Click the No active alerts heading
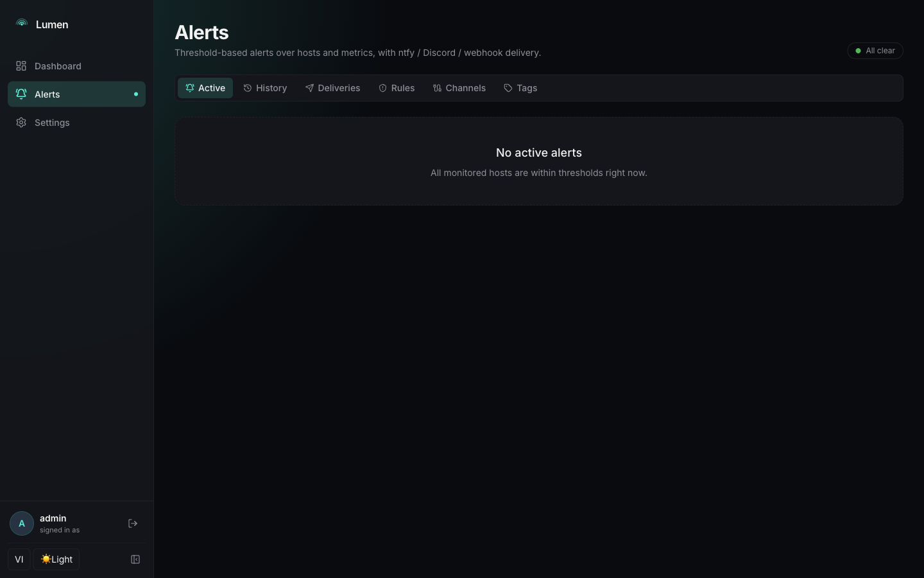This screenshot has height=578, width=924. 539,153
